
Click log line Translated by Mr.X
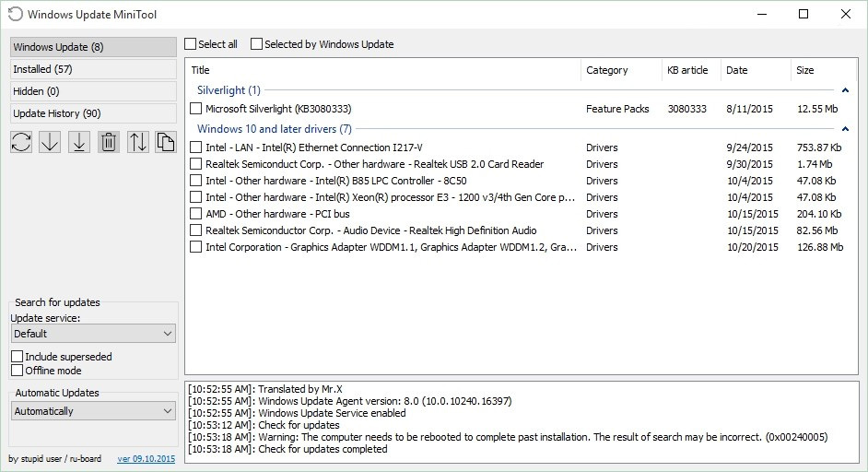pos(265,389)
